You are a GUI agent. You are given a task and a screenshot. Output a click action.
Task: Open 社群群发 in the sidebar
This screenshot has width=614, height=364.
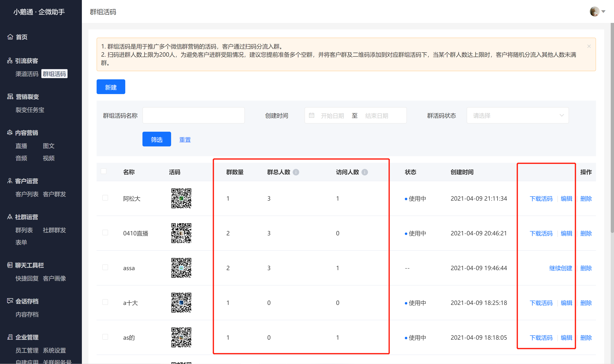pyautogui.click(x=54, y=230)
